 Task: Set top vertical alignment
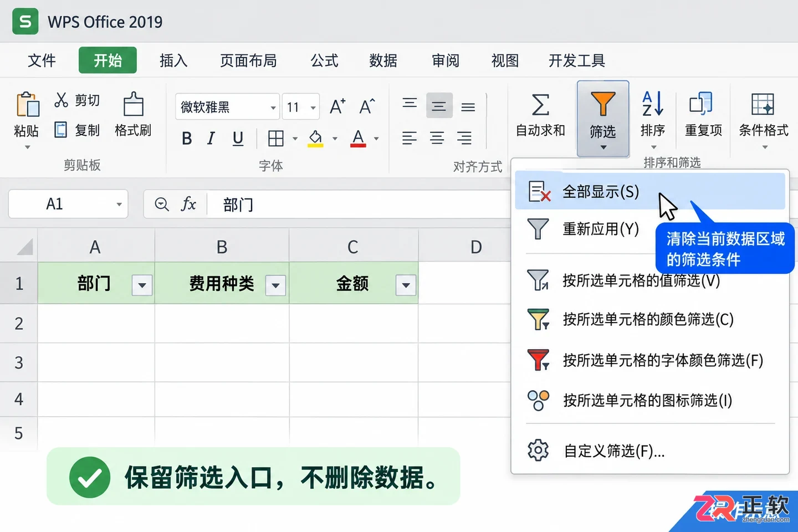410,104
